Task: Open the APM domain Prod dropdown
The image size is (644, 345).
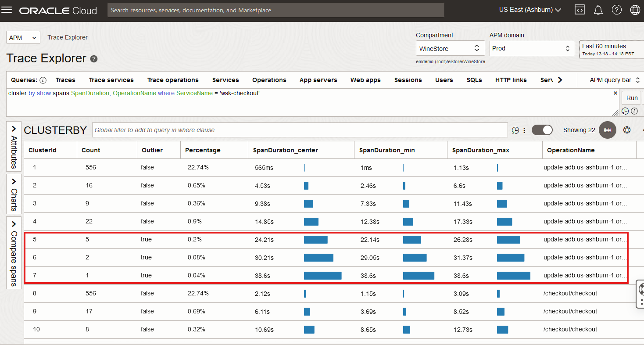Action: [x=532, y=48]
